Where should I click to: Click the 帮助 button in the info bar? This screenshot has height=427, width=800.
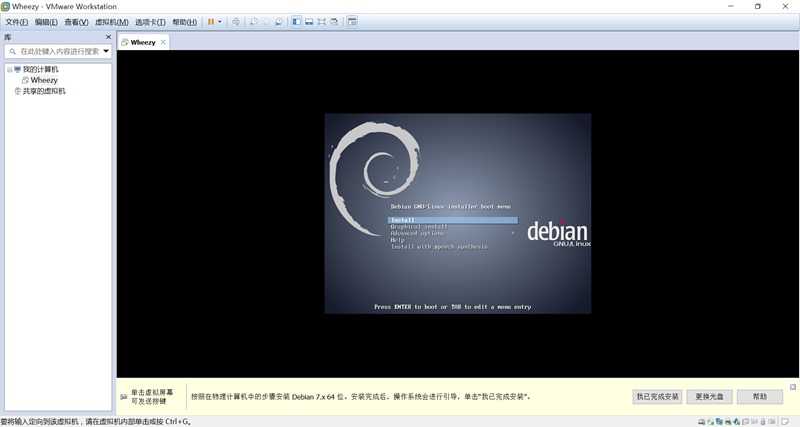tap(760, 396)
